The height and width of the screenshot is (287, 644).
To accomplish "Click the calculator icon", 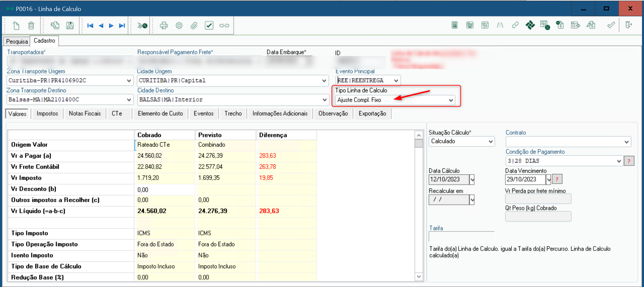I will tap(454, 25).
